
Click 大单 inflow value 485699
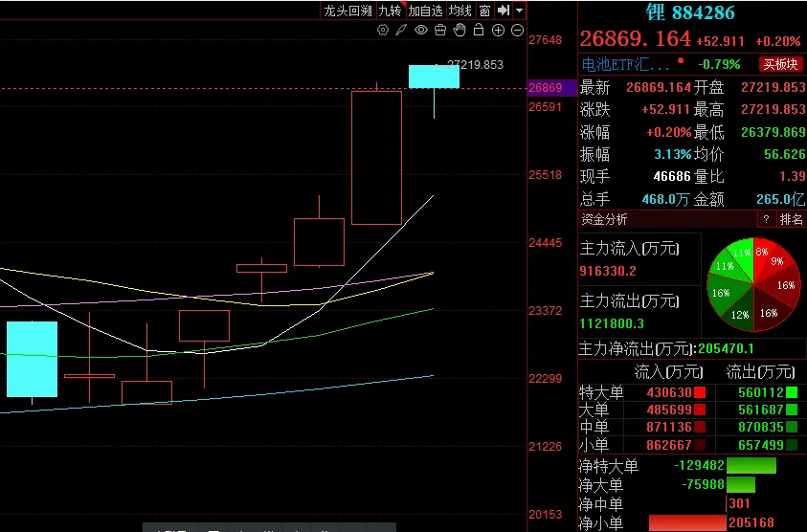coord(669,410)
